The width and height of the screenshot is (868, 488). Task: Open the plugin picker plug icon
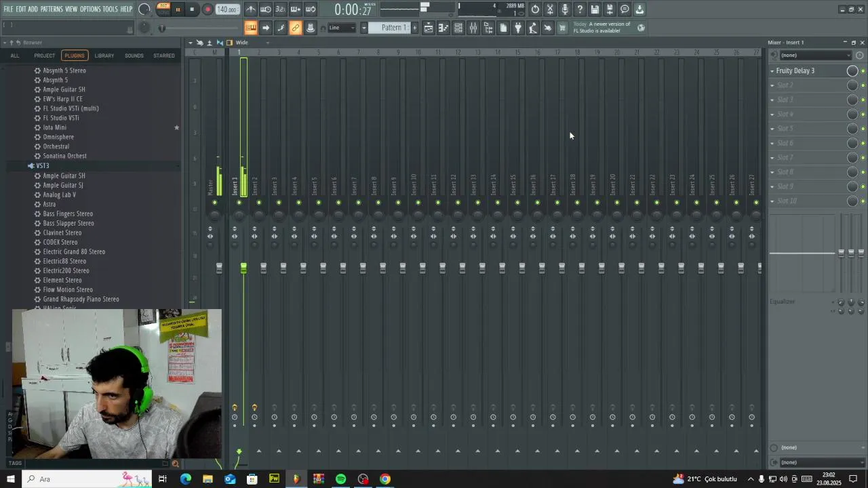[518, 28]
